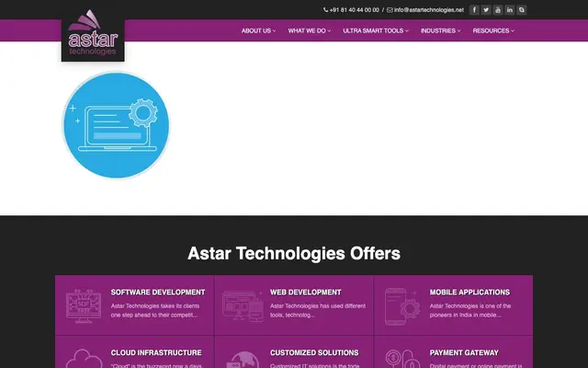Click the phone icon in header
This screenshot has height=368, width=588.
[325, 10]
